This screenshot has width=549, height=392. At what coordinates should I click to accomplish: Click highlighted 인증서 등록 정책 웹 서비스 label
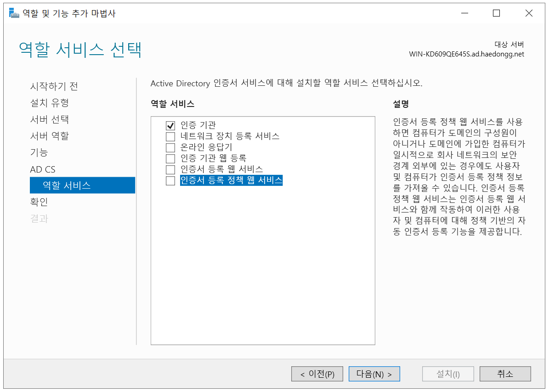[231, 180]
